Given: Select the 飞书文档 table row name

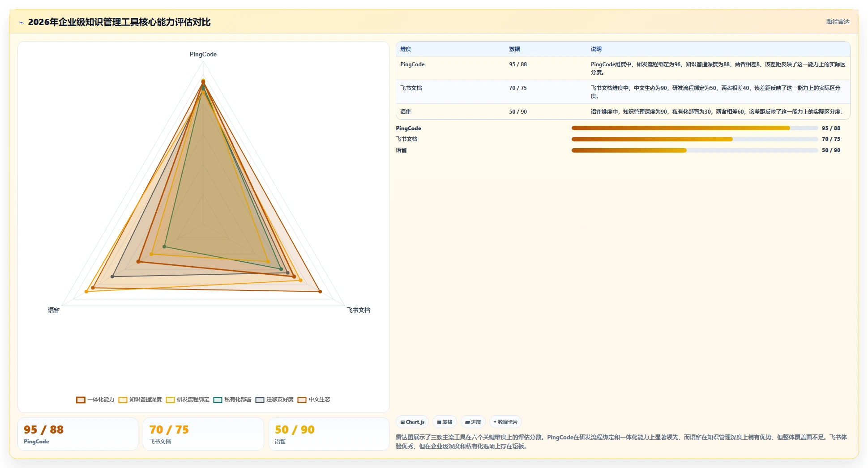Looking at the screenshot, I should pyautogui.click(x=411, y=88).
